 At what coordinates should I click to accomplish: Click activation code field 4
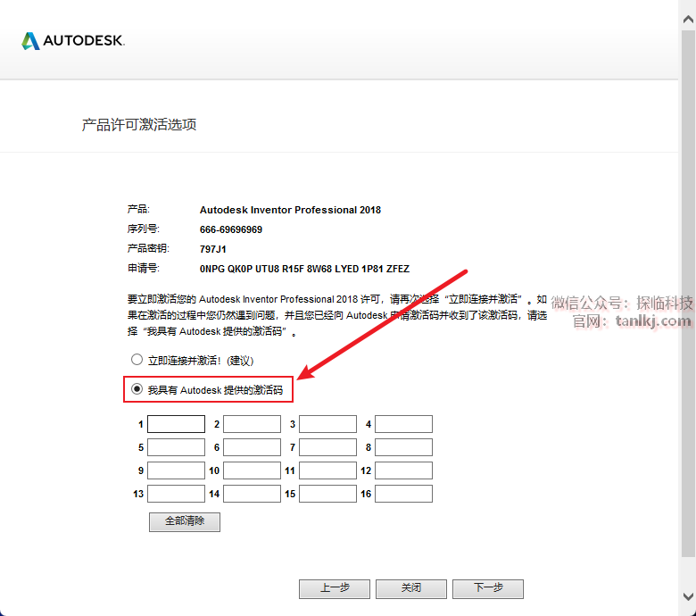click(x=404, y=424)
